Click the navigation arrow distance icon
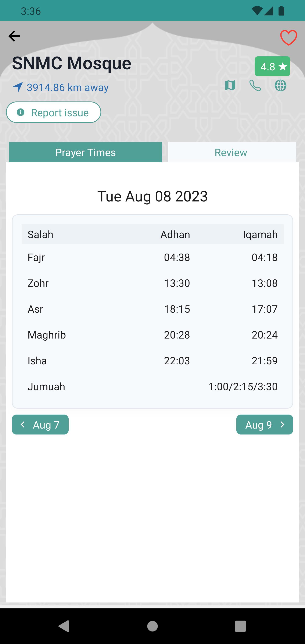 [x=18, y=87]
